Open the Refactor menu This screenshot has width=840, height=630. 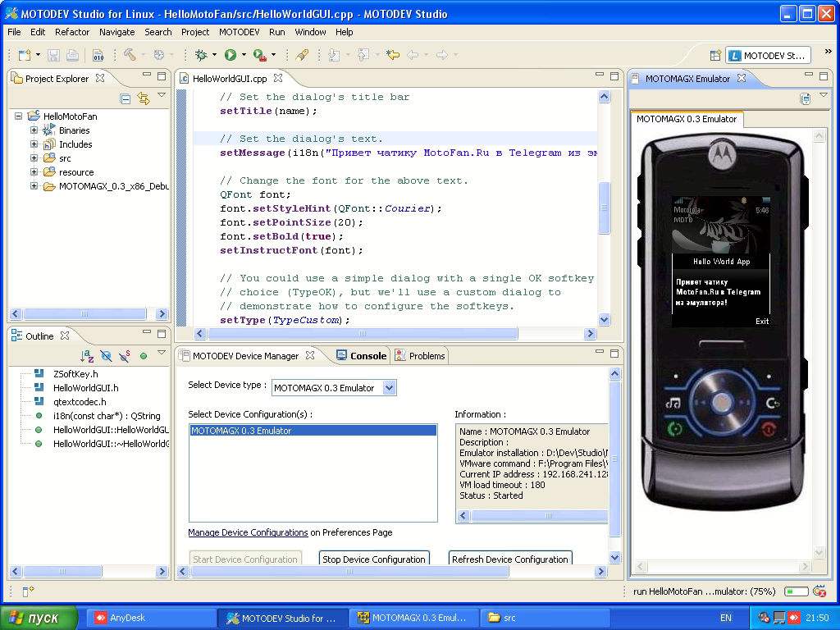click(72, 32)
